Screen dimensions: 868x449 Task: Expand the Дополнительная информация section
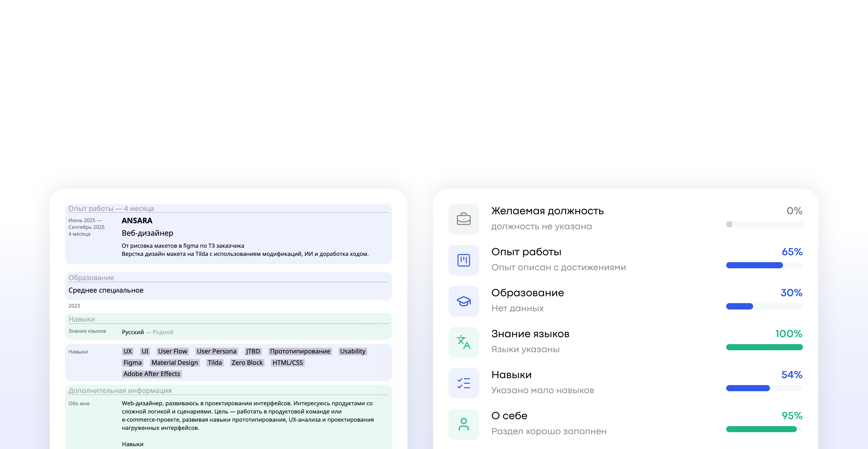[x=120, y=390]
